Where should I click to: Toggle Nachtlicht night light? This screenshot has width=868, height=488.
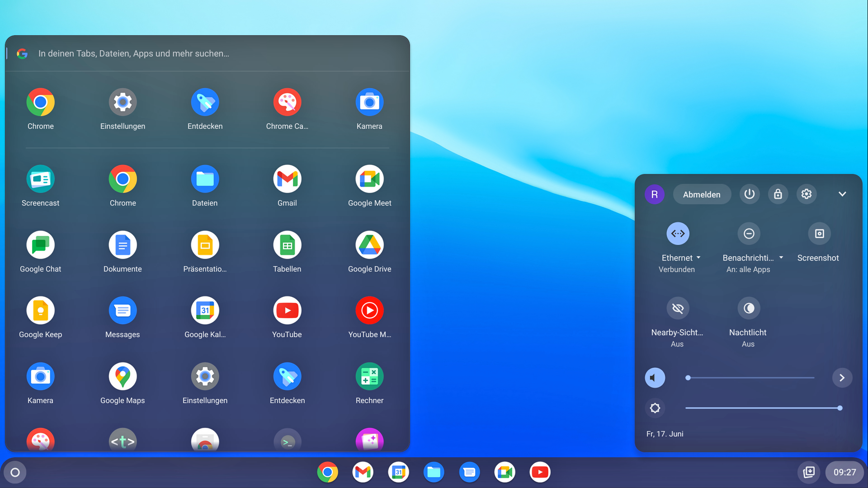click(749, 309)
